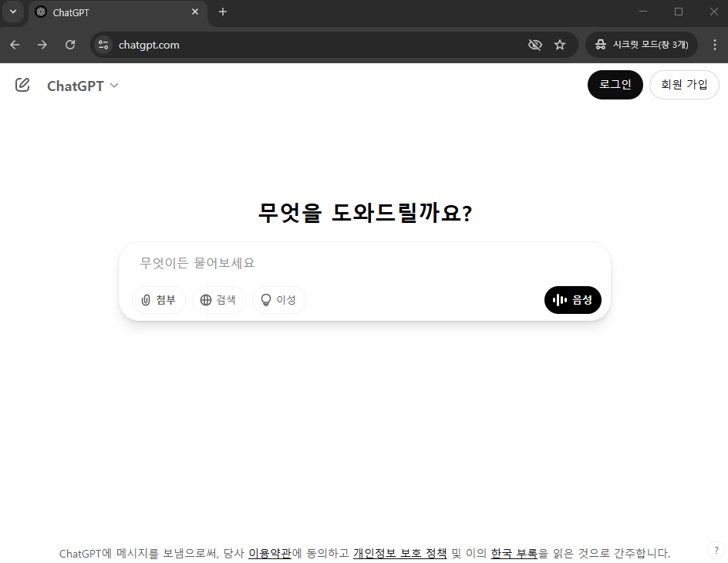Viewport: 728px width, 563px height.
Task: Open the 한국 부록 link
Action: coord(514,553)
